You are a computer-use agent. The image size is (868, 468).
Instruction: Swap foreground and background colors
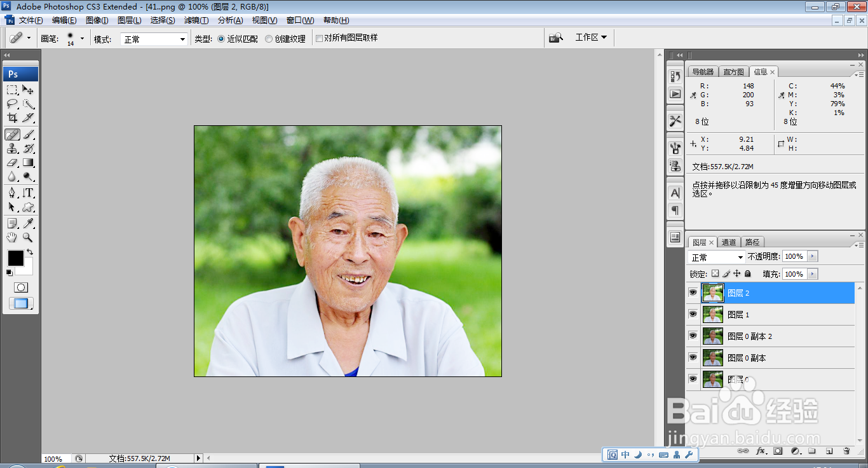[x=29, y=252]
